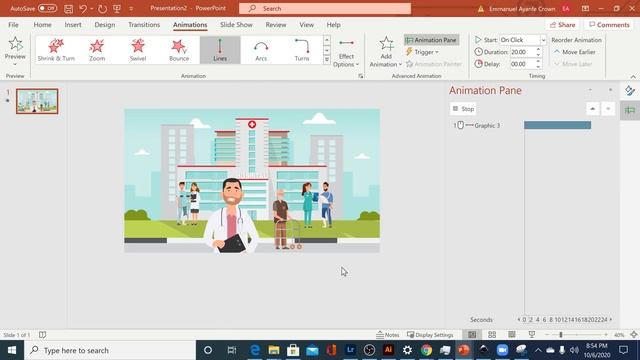The height and width of the screenshot is (360, 640).
Task: Click the zoom slider handle
Action: (561, 335)
